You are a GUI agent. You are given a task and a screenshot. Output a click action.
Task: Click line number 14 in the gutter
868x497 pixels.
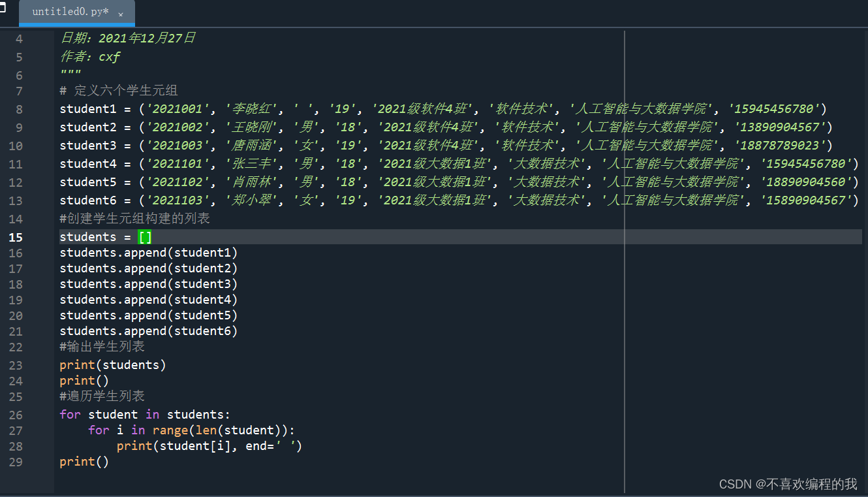tap(16, 219)
